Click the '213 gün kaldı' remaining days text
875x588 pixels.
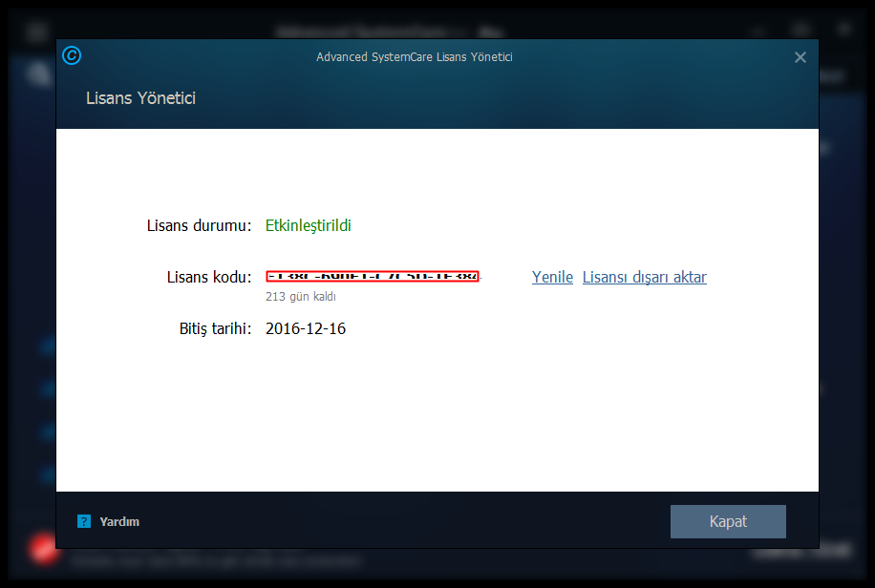tap(301, 297)
